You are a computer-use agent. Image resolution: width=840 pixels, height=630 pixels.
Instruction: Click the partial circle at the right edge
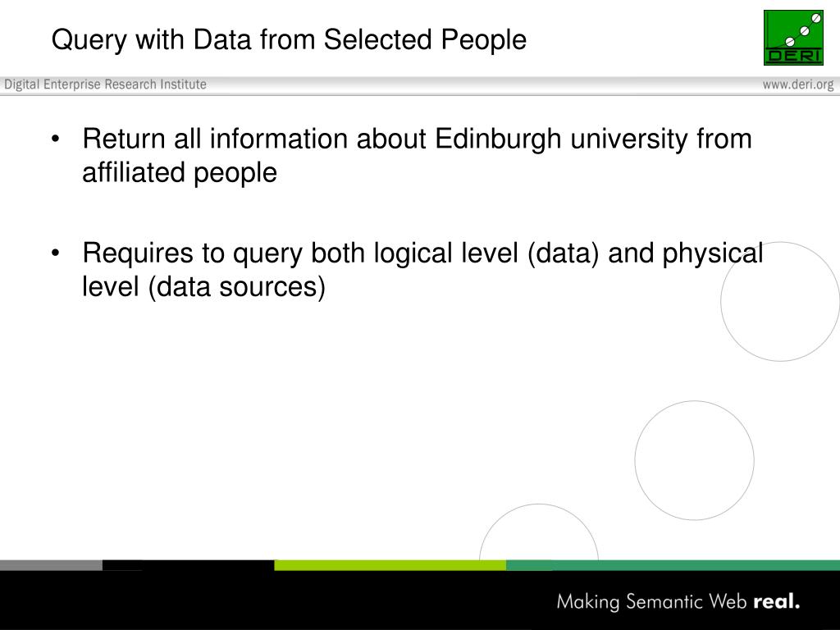pyautogui.click(x=780, y=302)
